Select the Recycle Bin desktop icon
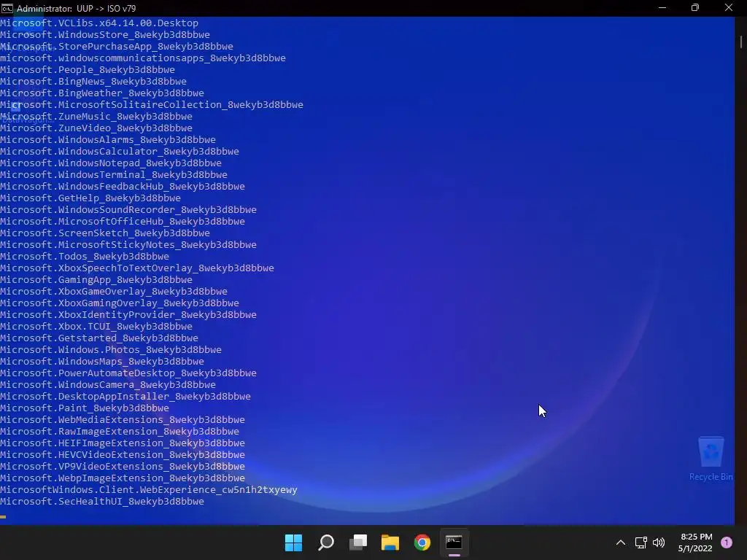Viewport: 747px width, 560px height. pos(711,458)
